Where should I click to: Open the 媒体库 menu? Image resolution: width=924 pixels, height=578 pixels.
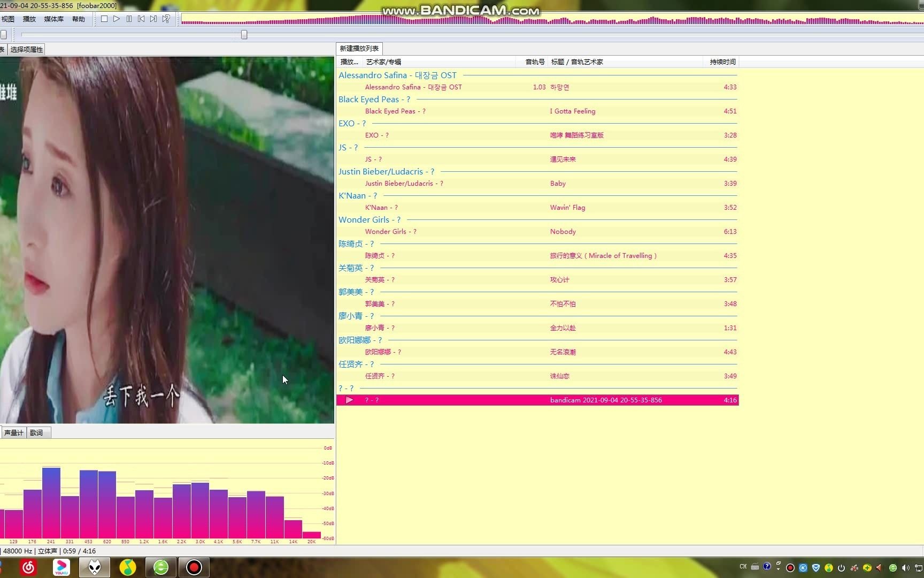(54, 19)
